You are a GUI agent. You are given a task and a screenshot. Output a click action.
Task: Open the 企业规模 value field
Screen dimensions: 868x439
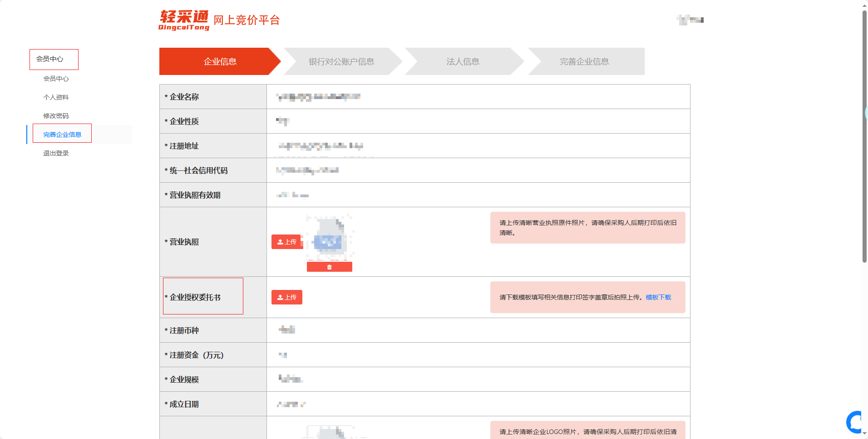point(478,379)
